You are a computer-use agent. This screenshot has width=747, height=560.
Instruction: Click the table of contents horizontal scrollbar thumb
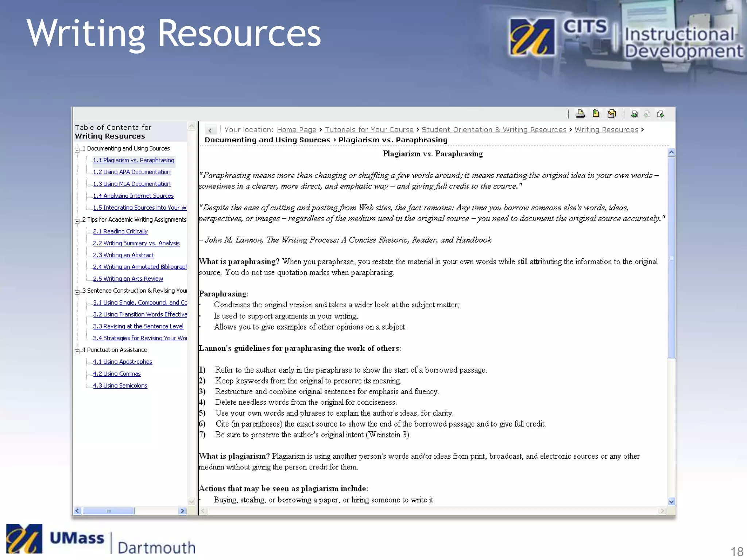[x=108, y=511]
